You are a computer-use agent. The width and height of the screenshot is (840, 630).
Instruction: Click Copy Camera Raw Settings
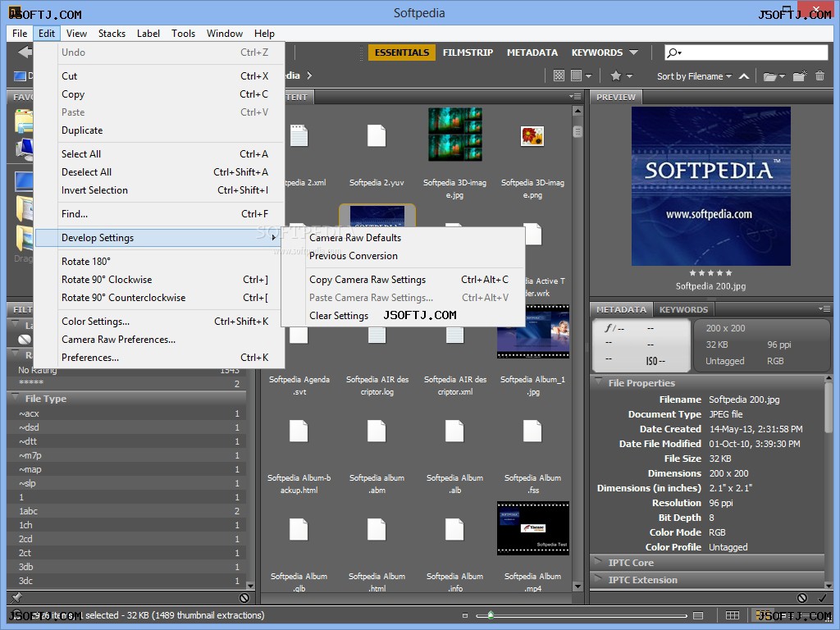[x=404, y=280]
